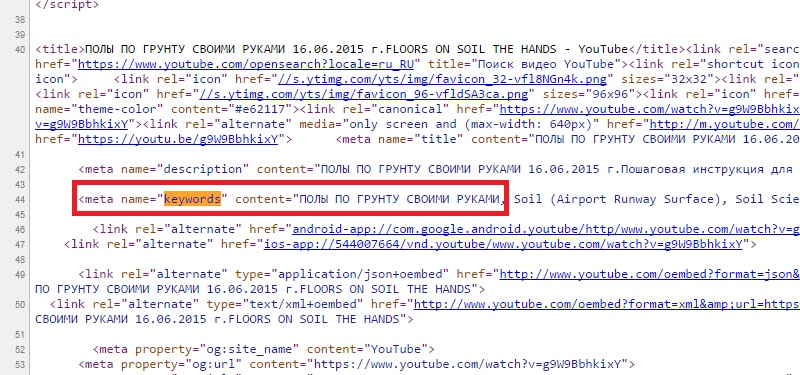
Task: Open the oembed format=xml link
Action: click(x=607, y=305)
